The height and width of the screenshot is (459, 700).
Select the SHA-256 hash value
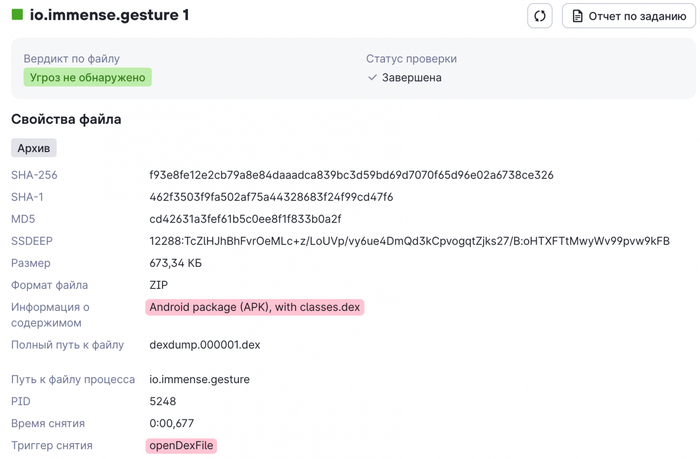pos(351,175)
